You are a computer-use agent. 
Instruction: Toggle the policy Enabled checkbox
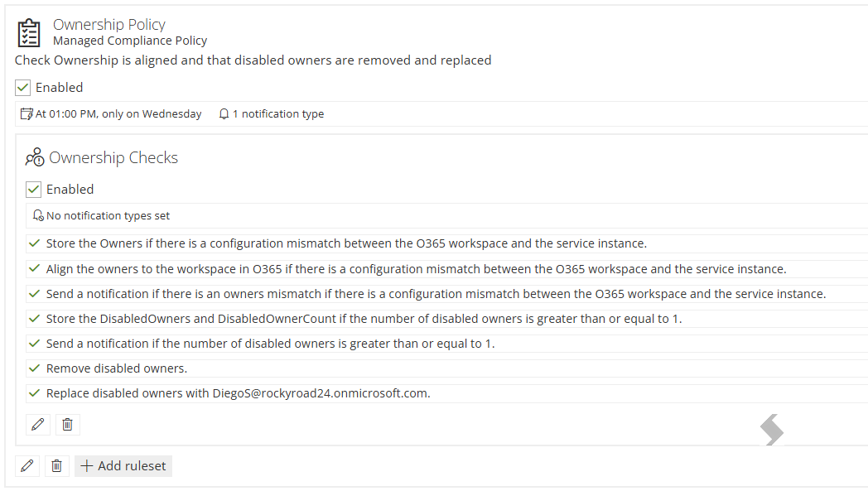point(22,88)
